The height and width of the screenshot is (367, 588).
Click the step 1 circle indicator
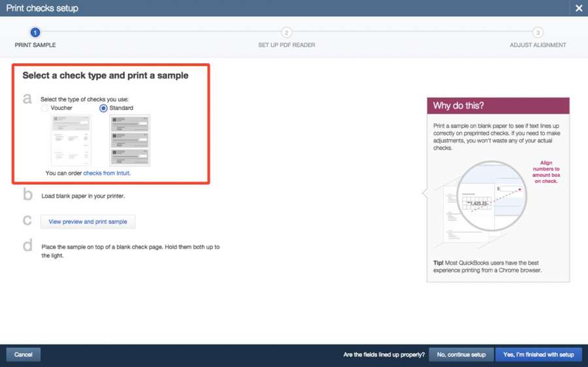click(35, 32)
